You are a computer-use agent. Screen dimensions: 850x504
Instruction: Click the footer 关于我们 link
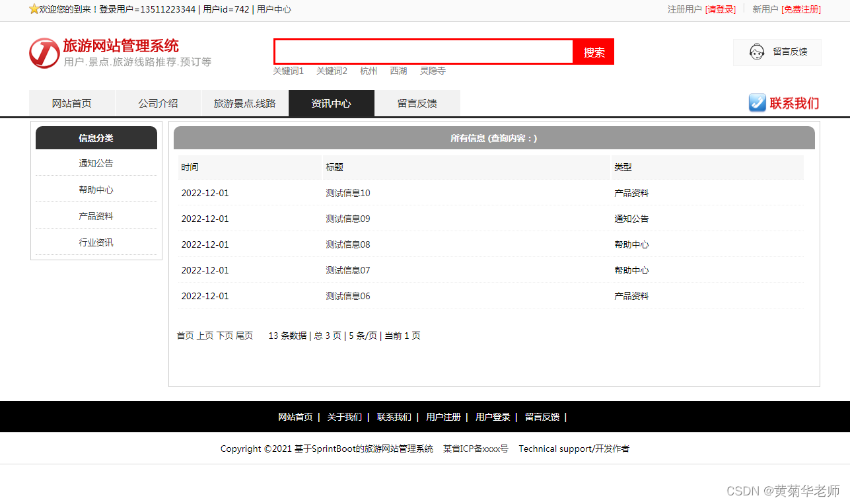(x=345, y=417)
